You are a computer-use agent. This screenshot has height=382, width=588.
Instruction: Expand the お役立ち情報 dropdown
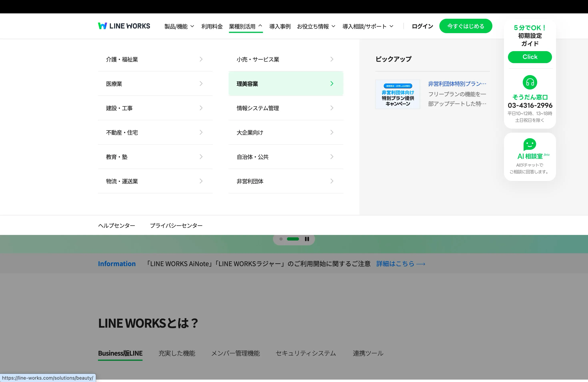(x=316, y=26)
